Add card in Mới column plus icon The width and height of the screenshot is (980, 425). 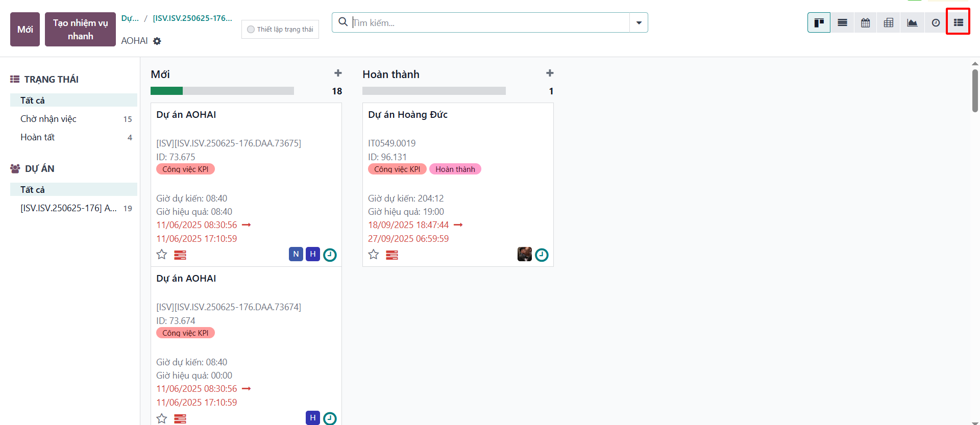pos(338,73)
